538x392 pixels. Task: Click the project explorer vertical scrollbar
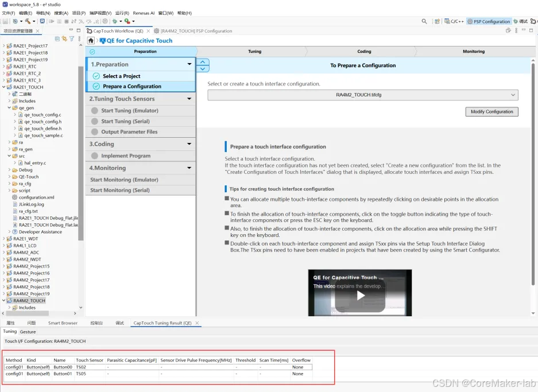click(80, 153)
